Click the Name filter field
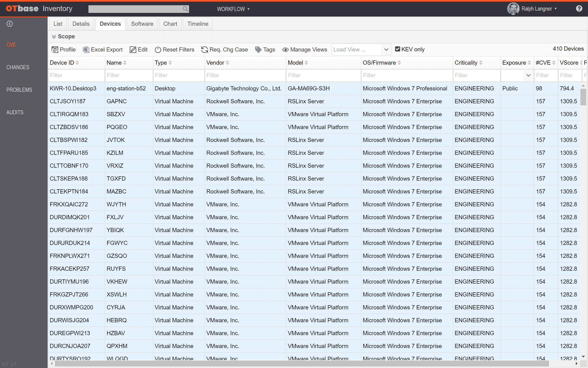 129,75
